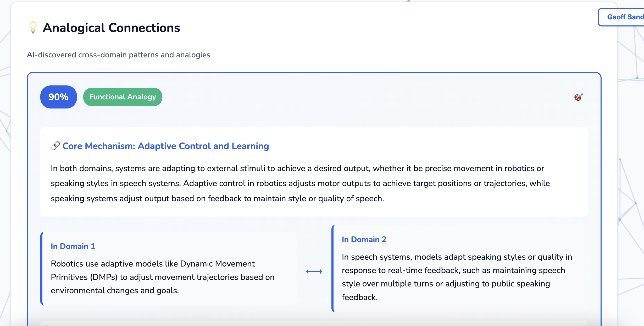Click the bidirectional arrow between the two domains
The image size is (644, 326).
tap(314, 272)
